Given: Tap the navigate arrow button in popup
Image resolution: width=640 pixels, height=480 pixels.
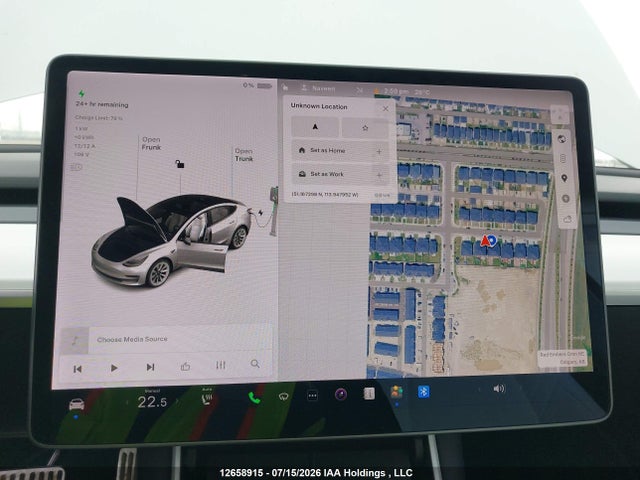Looking at the screenshot, I should coord(315,127).
